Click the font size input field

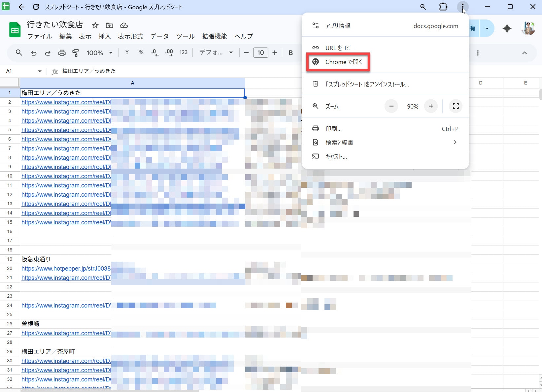click(260, 53)
